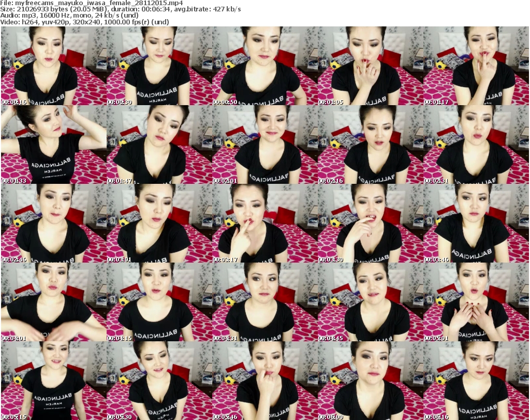The height and width of the screenshot is (420, 530).
Task: Select the frame timestamped 00:04:15
Action: (159, 302)
